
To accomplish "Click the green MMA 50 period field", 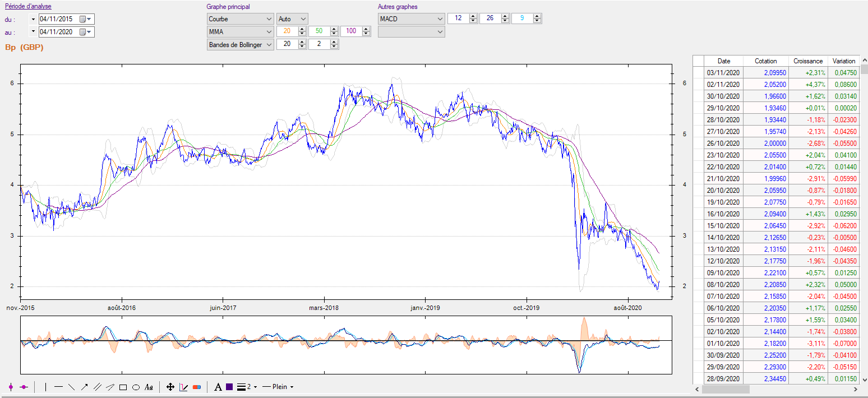I will 319,31.
